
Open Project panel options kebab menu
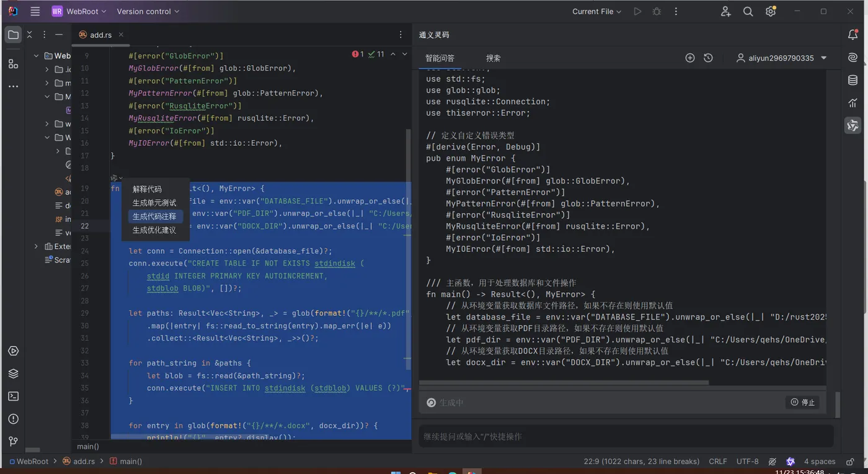click(45, 35)
